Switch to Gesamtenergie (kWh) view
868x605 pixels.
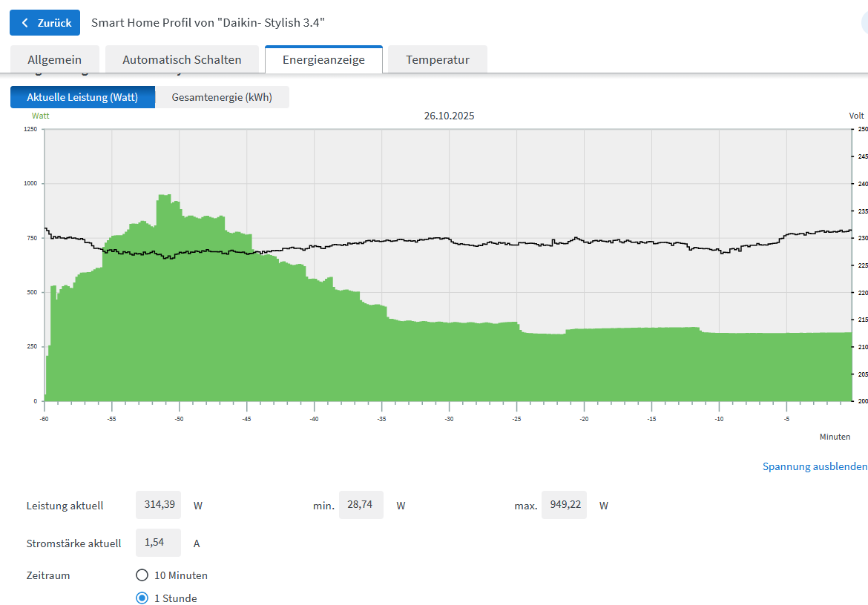point(221,97)
